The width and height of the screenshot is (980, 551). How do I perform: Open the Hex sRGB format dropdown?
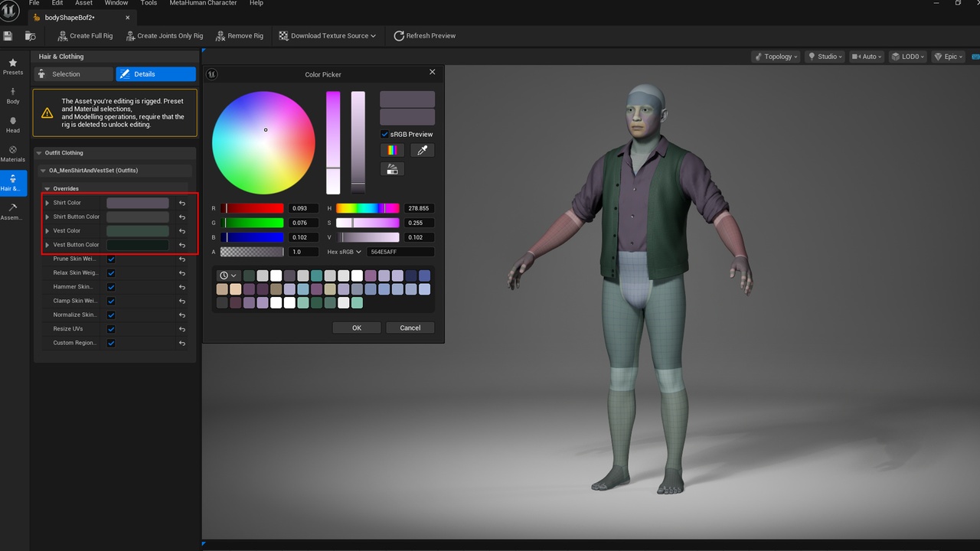tap(345, 252)
